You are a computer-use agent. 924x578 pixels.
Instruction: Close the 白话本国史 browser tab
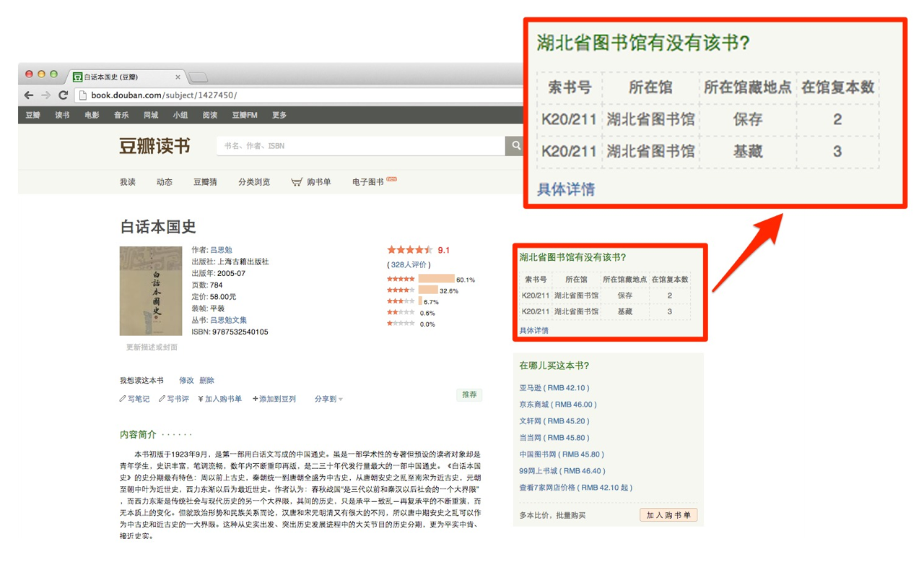tap(178, 77)
